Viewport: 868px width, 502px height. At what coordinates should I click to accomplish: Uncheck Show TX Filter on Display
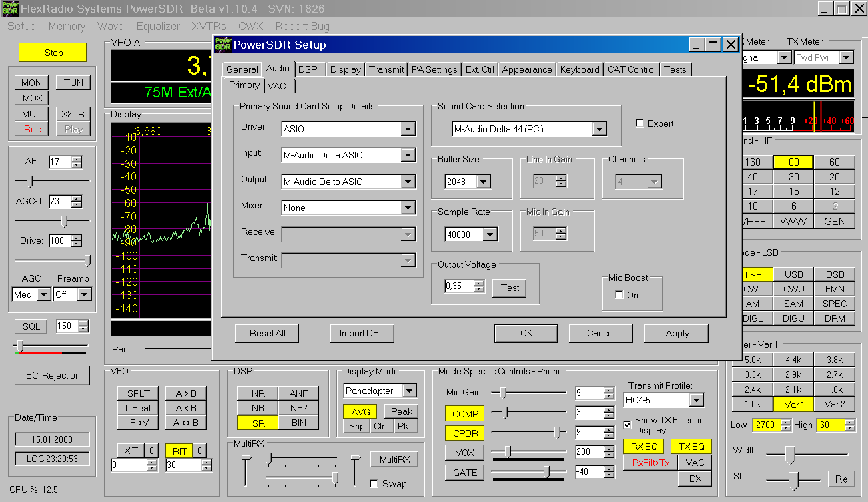point(627,425)
